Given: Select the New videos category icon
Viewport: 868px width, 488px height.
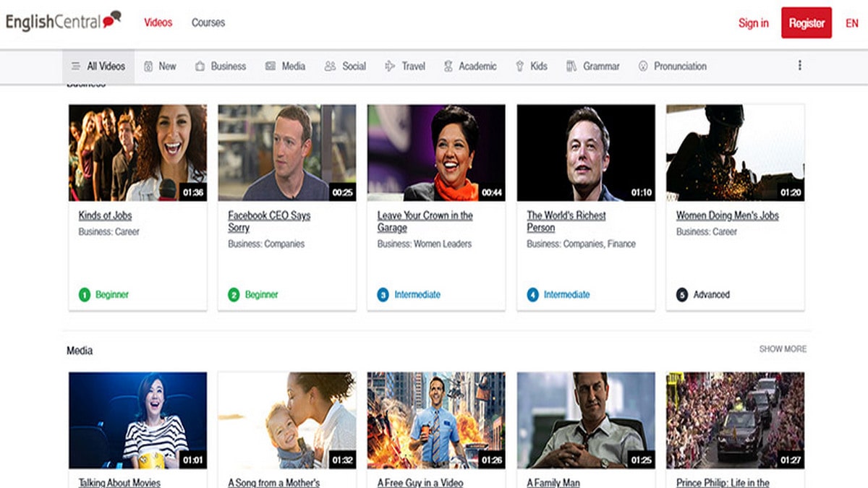Looking at the screenshot, I should (x=148, y=66).
